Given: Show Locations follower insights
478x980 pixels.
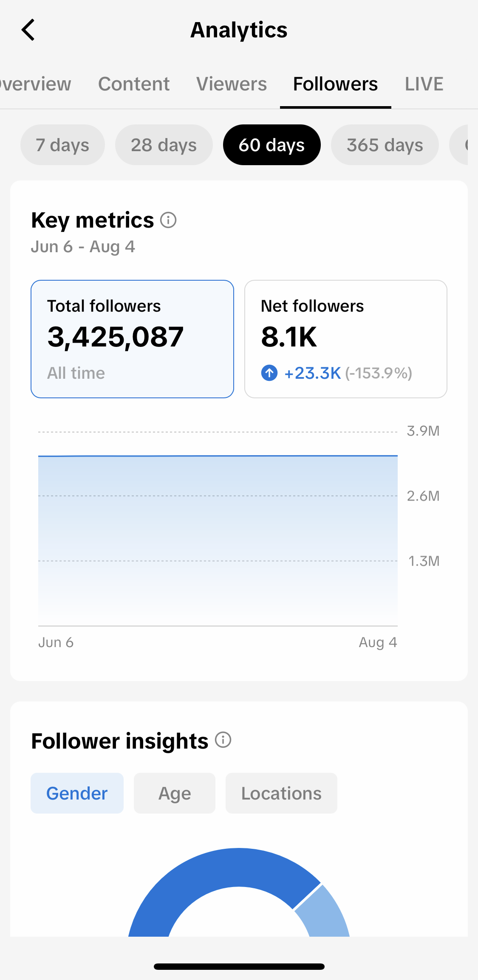Looking at the screenshot, I should 281,793.
